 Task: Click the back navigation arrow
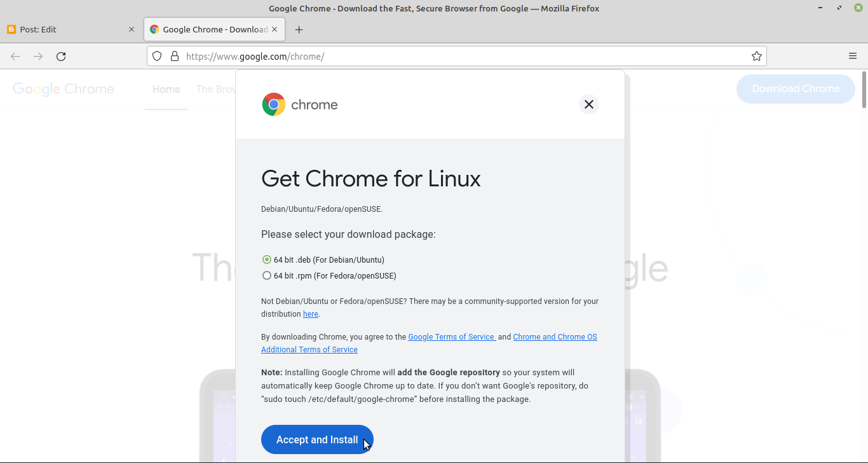(x=15, y=56)
